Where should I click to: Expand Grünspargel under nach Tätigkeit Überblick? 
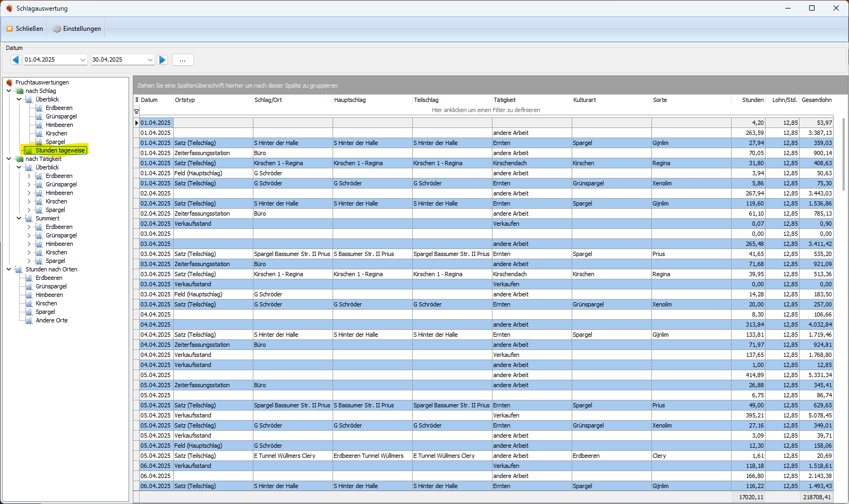click(29, 184)
